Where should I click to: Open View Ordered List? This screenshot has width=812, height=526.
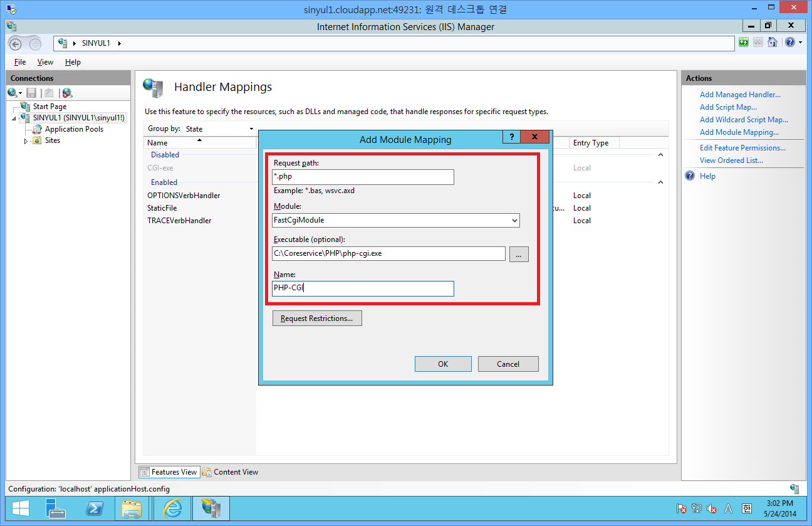click(x=731, y=160)
